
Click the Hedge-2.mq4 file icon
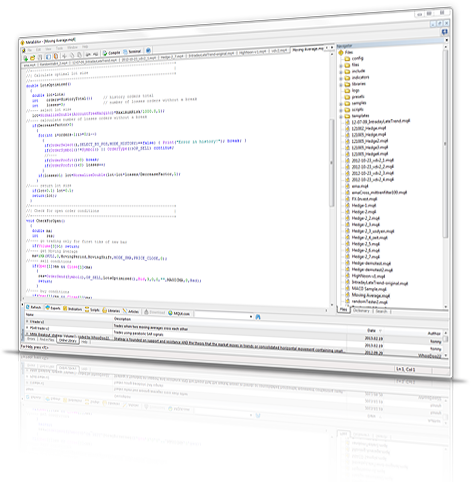(347, 212)
